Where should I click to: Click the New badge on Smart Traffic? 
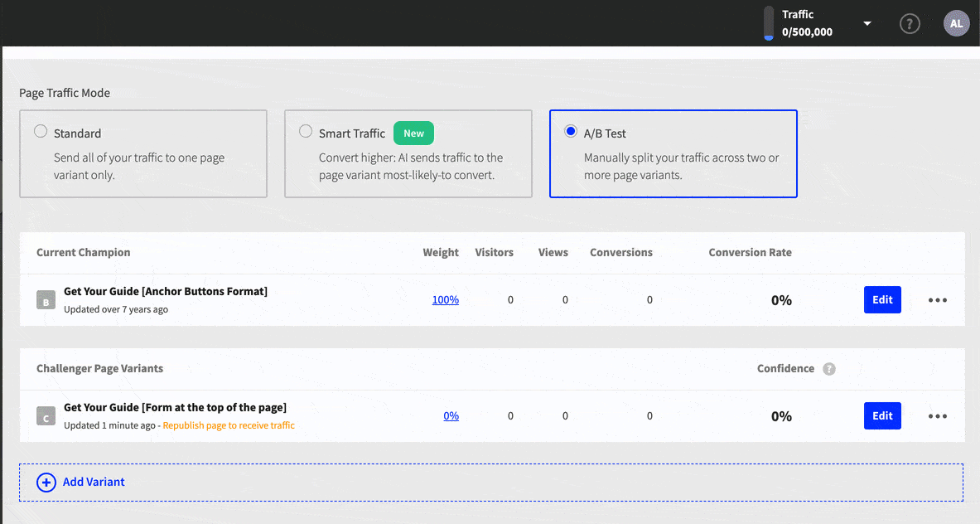point(413,133)
